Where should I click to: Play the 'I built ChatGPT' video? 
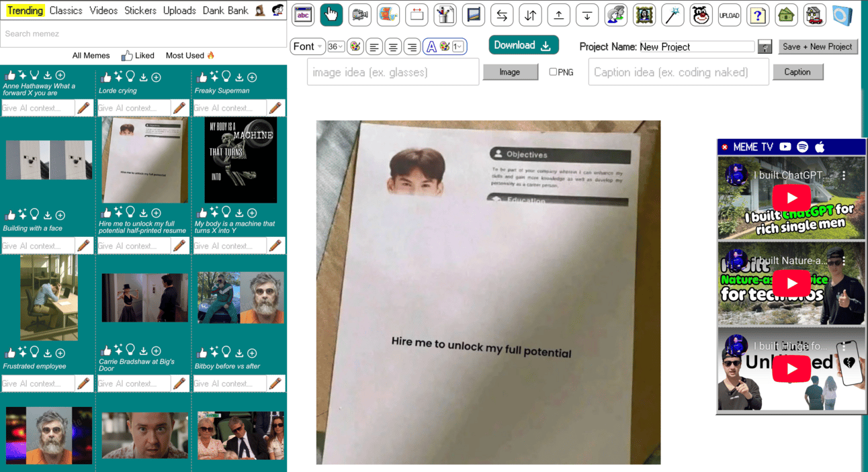tap(791, 198)
